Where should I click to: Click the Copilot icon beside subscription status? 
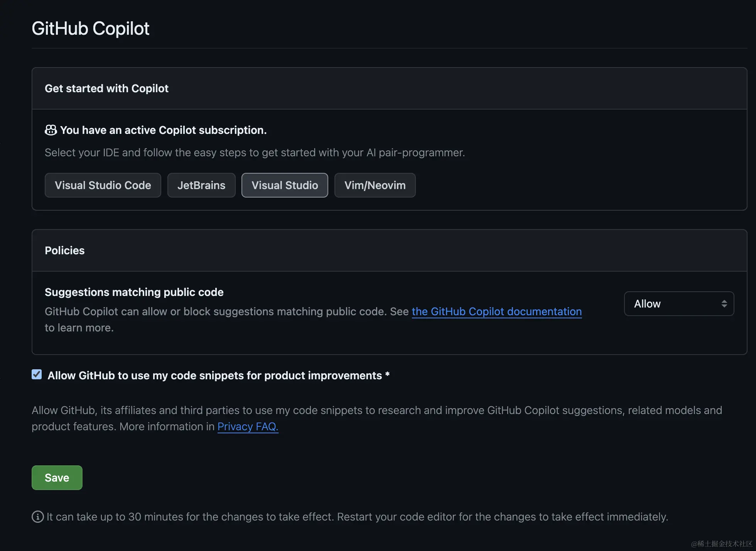tap(51, 130)
